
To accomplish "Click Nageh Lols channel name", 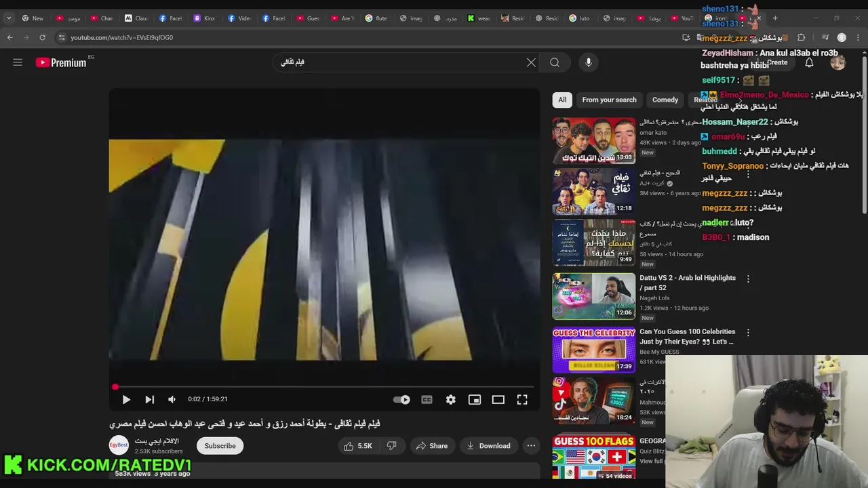I will (654, 298).
